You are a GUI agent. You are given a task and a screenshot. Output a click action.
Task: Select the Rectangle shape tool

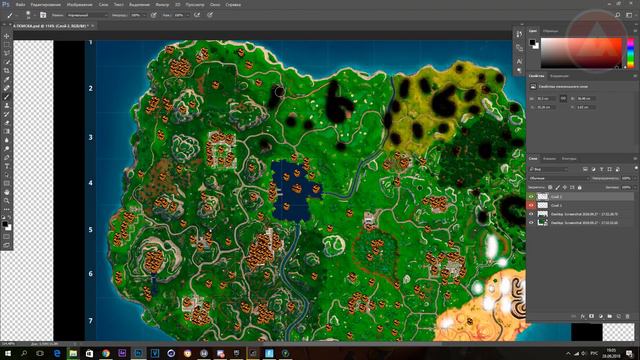[7, 183]
